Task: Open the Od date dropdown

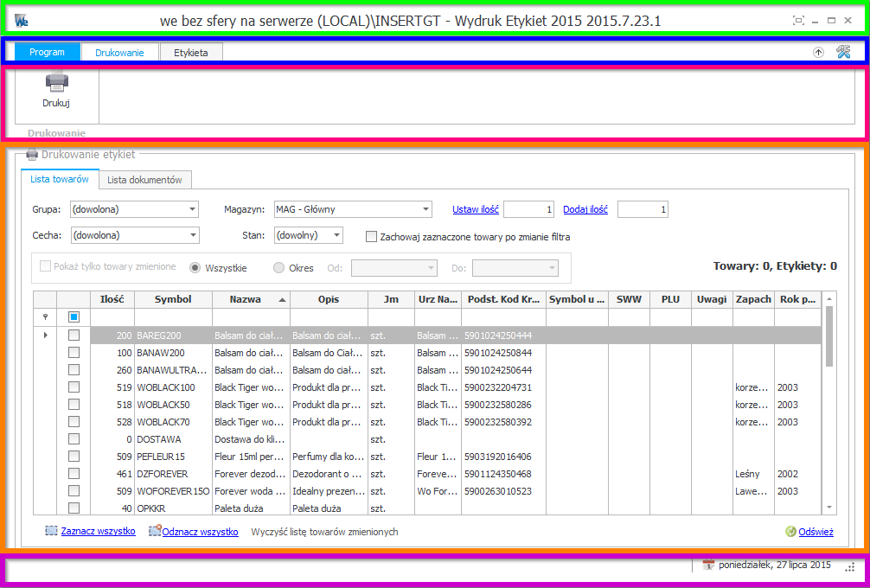Action: tap(431, 268)
